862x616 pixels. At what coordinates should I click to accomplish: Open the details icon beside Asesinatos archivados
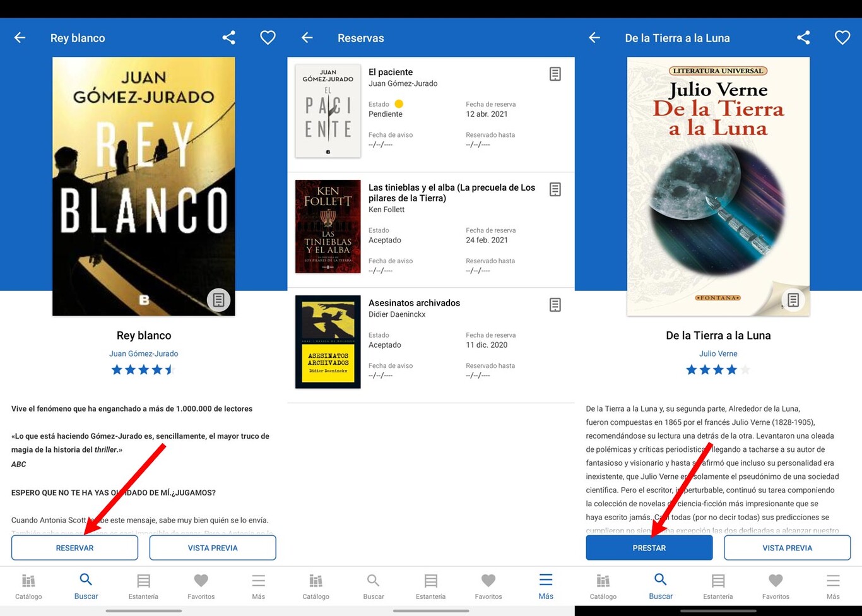(555, 305)
